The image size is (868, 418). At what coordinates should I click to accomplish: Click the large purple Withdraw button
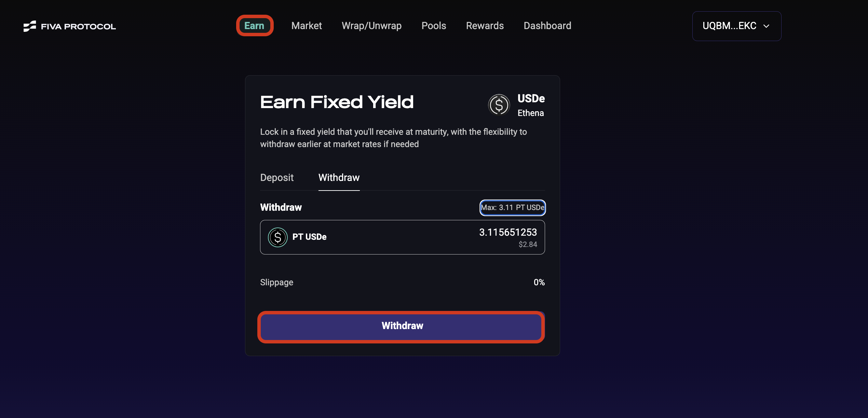coord(402,326)
